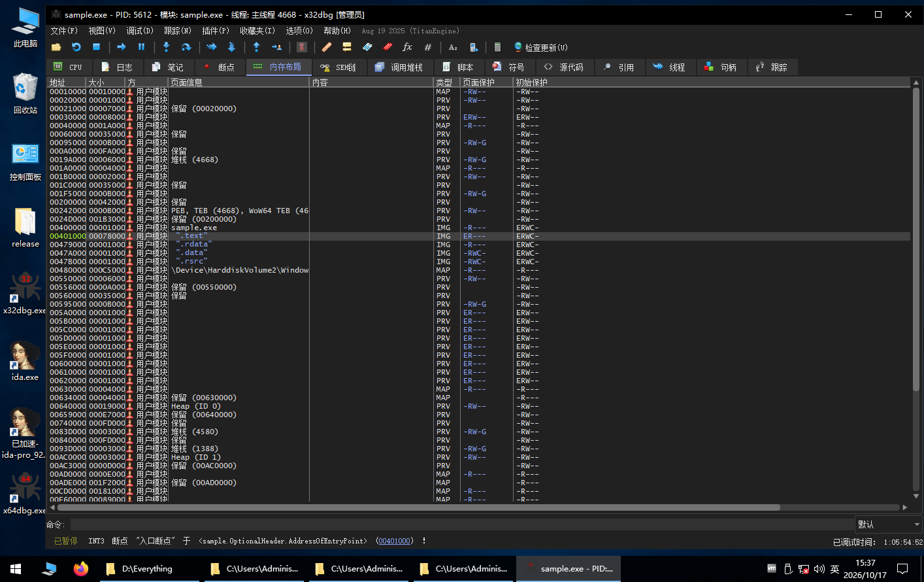
Task: Open the labels tag icon
Action: 367,47
